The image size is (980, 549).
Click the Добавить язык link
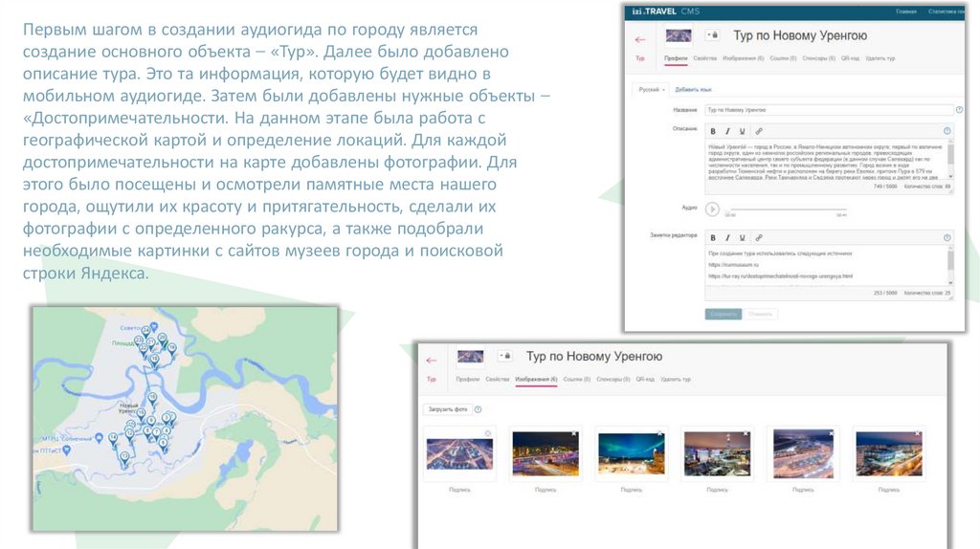[x=693, y=90]
